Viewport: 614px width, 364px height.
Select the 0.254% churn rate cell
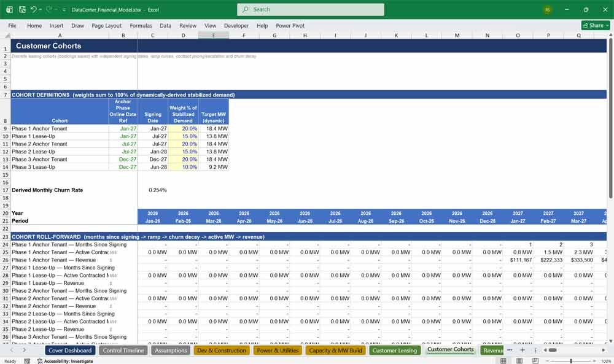click(153, 190)
